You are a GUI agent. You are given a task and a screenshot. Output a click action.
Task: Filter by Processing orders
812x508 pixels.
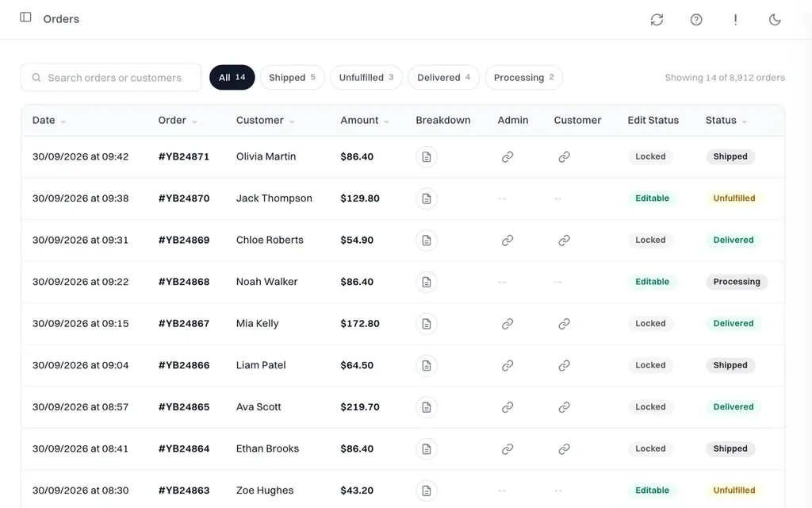[523, 77]
